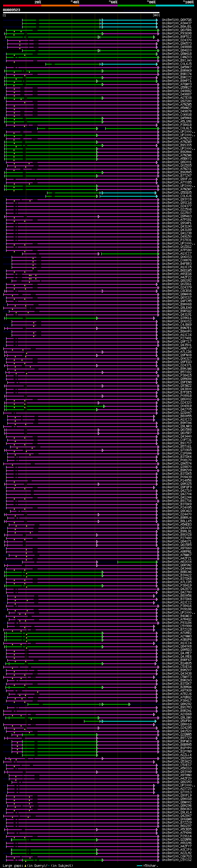This screenshot has width=197, height=868.
Task: Select hit label UniRef100_Q96574
Action: pyautogui.click(x=177, y=464)
